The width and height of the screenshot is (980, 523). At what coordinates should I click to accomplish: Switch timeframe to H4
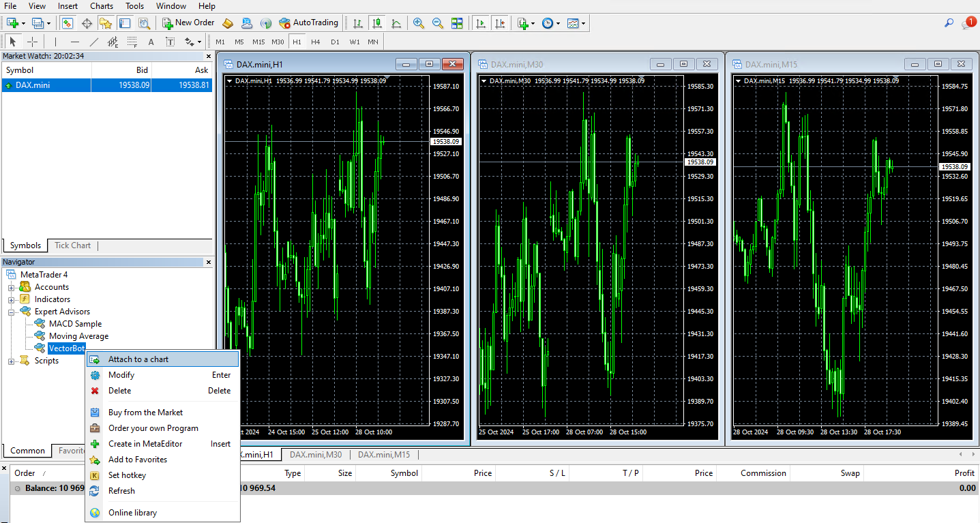315,42
